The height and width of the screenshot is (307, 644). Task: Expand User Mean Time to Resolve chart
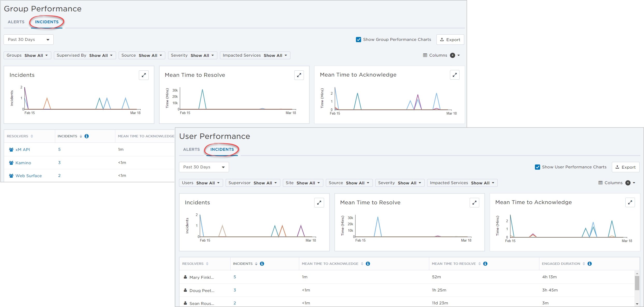[474, 203]
